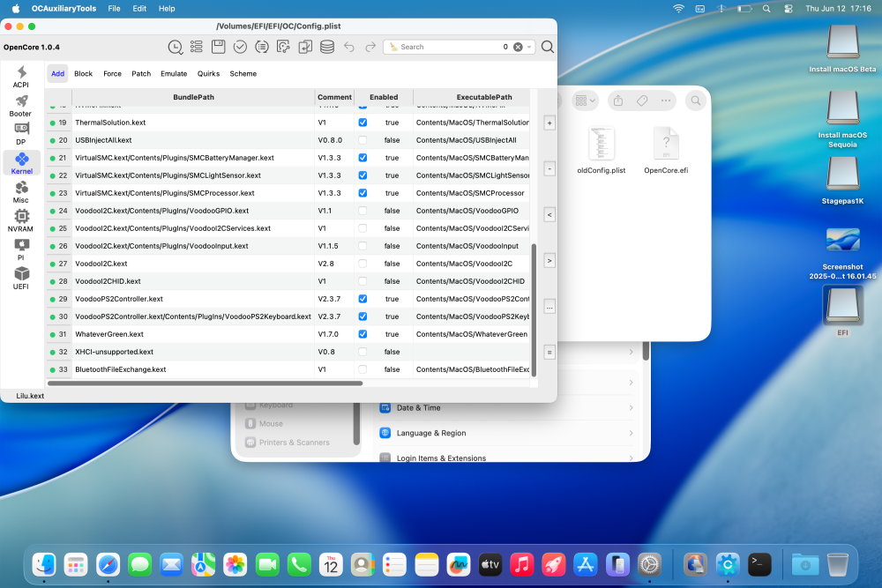
Task: Open the Edit menu
Action: pyautogui.click(x=139, y=9)
